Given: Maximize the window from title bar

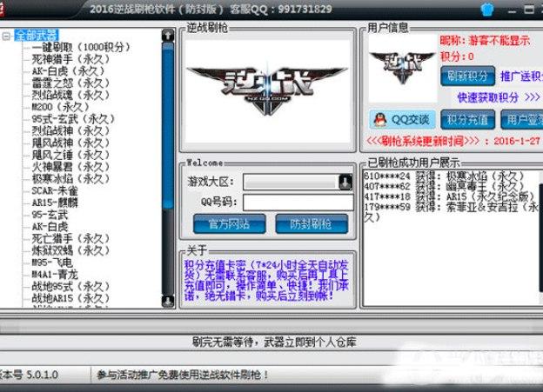Looking at the screenshot, I should (529, 10).
